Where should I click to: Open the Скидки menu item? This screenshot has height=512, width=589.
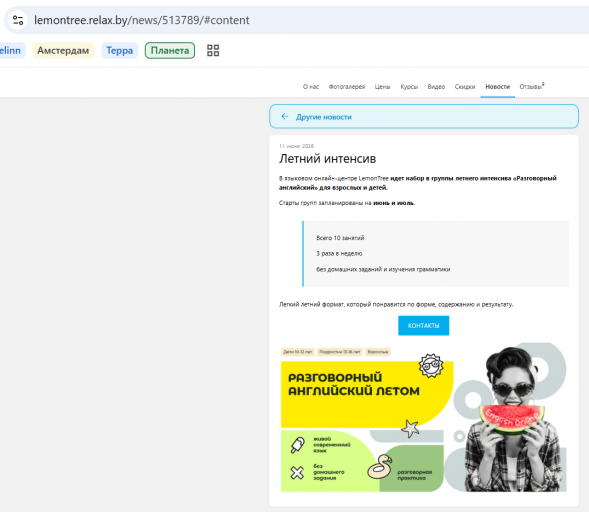click(465, 87)
